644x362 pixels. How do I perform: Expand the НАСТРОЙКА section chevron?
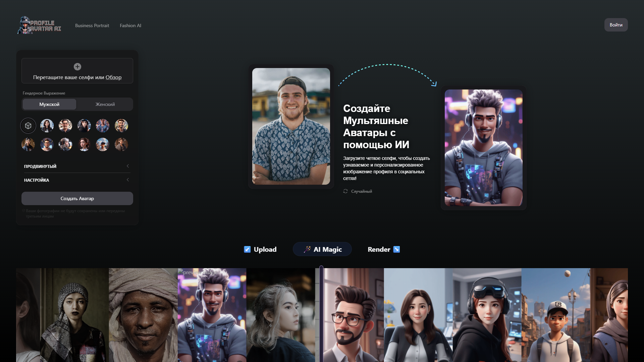coord(128,180)
